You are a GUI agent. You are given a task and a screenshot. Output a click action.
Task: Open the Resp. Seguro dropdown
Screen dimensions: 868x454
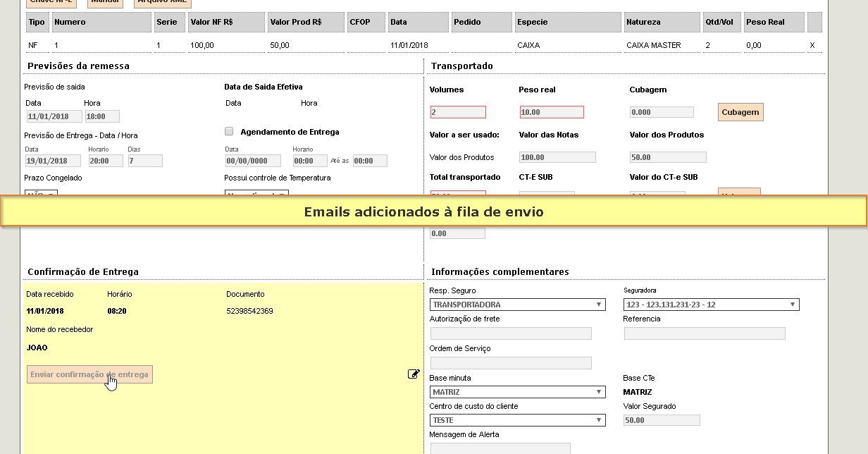coord(517,305)
